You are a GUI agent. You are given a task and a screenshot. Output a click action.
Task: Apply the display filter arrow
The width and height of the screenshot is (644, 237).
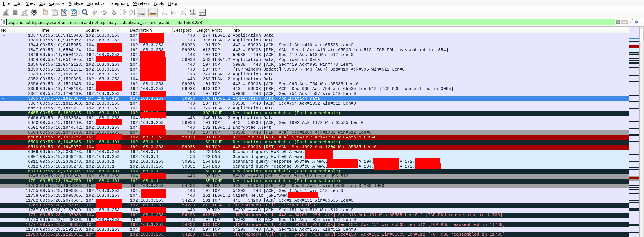[x=625, y=22]
